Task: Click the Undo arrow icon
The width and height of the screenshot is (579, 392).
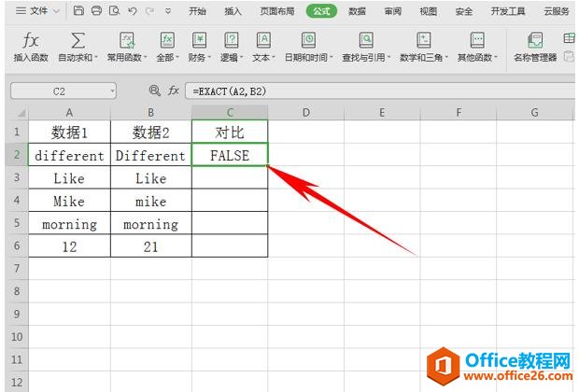Action: (133, 11)
